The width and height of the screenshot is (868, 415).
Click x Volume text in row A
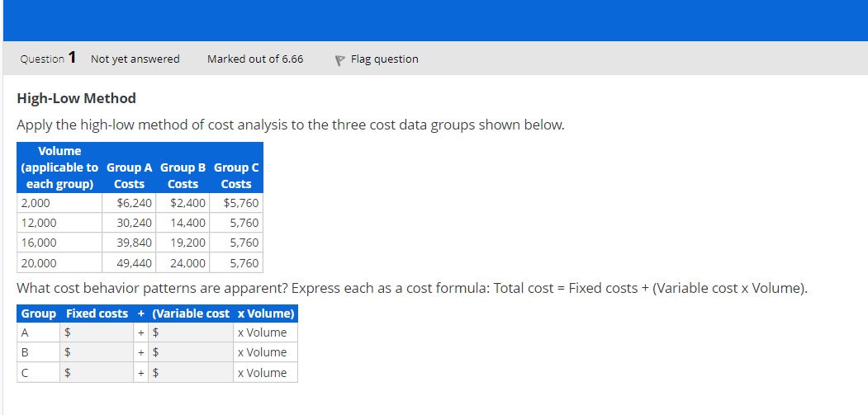coord(262,332)
